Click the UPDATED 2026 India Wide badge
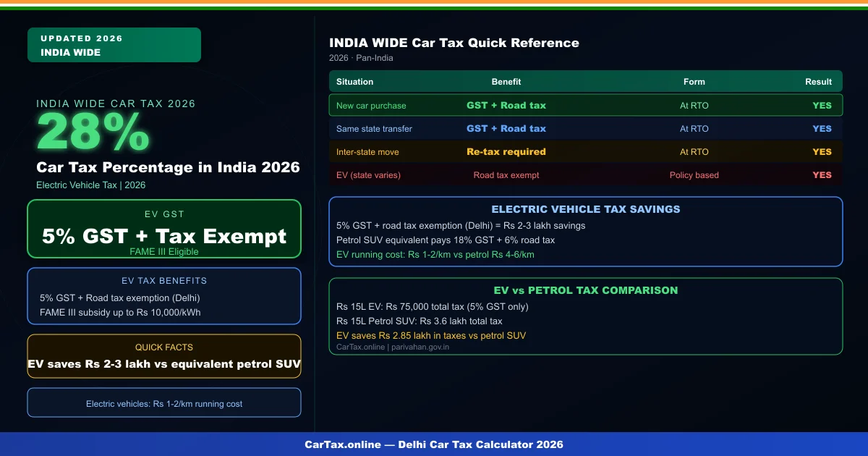 click(x=114, y=45)
